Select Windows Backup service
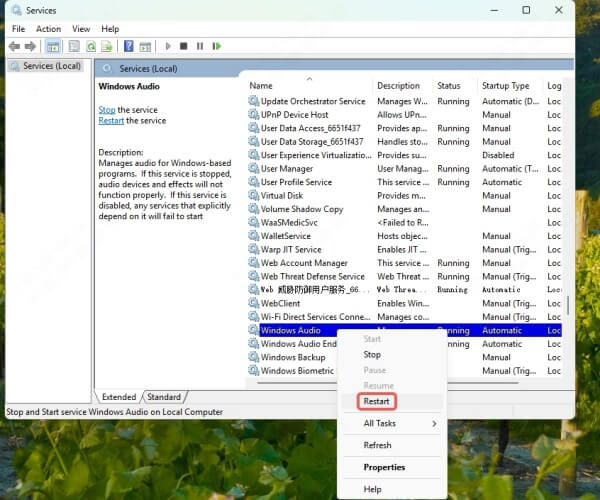Viewport: 600px width, 500px height. 293,357
